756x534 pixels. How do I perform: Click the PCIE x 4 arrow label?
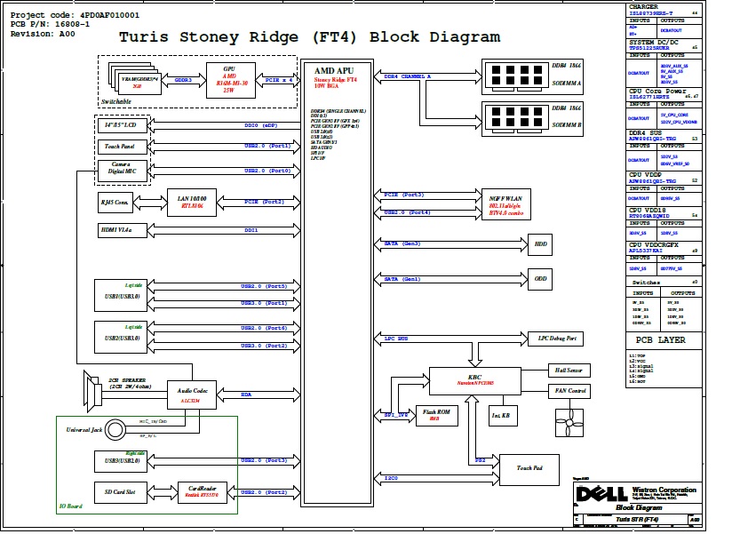(x=279, y=80)
